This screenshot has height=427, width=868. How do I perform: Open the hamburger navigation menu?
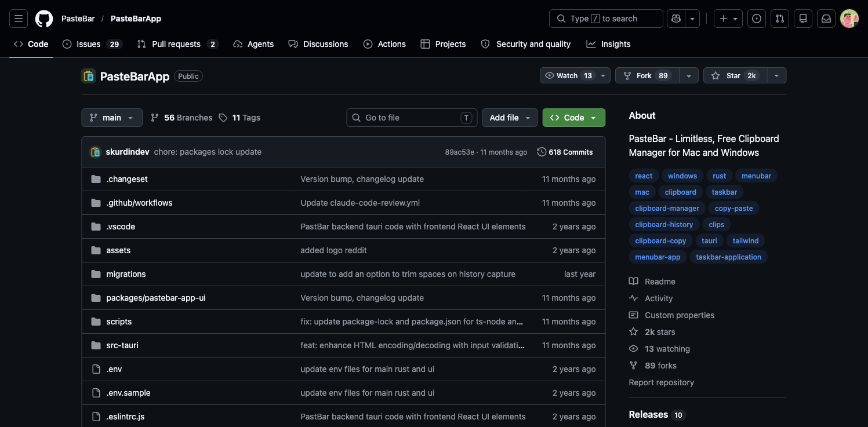point(19,19)
